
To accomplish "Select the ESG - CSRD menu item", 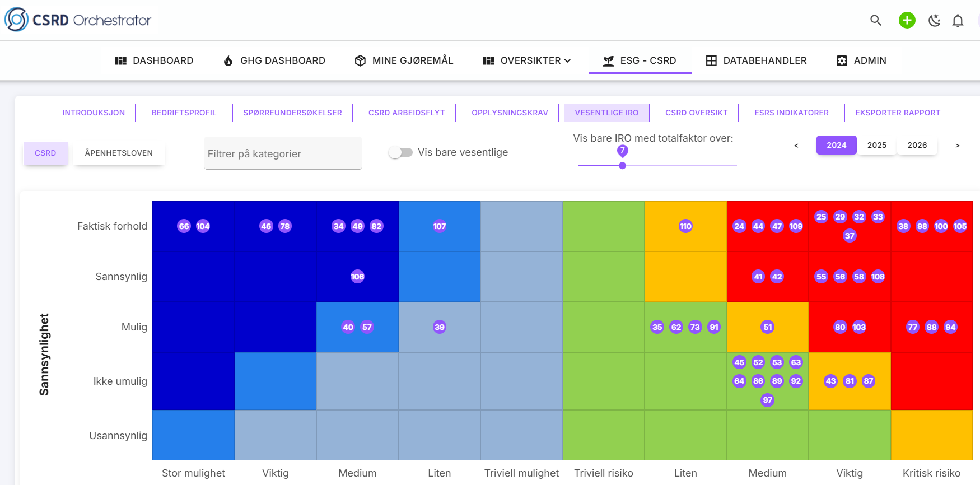I will pyautogui.click(x=640, y=60).
